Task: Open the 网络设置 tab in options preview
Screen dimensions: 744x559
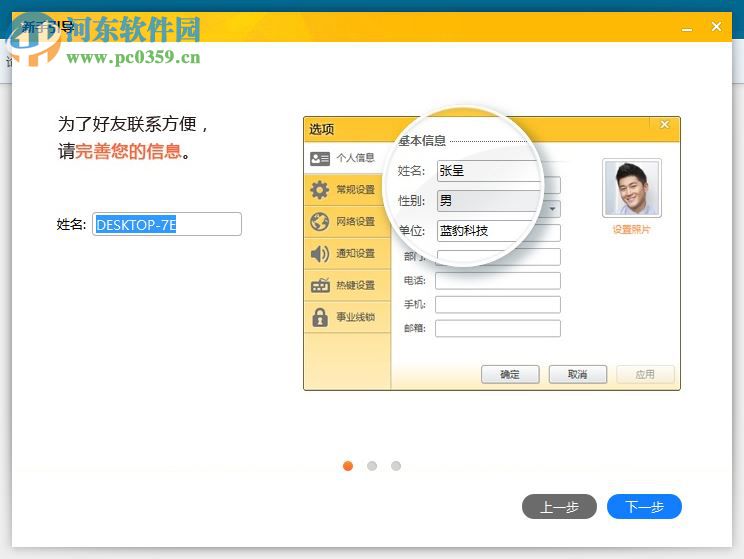Action: coord(347,222)
